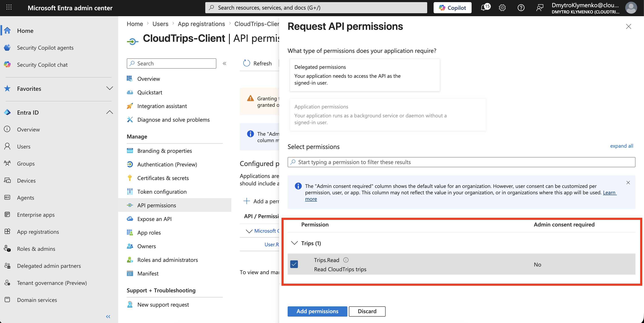Uncheck the Trips.Read permission checkbox
Screen dimensions: 644x323
pos(294,264)
